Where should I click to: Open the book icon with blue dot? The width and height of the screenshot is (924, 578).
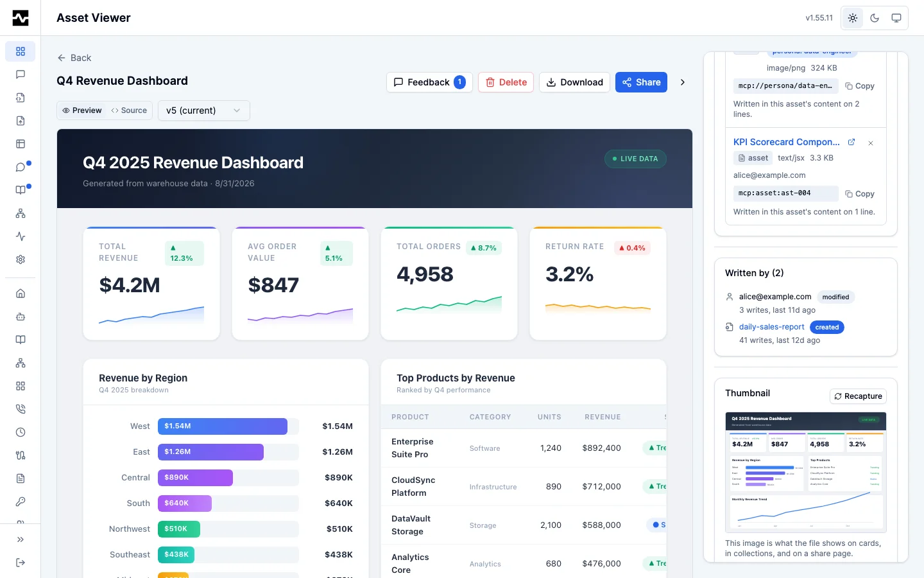(21, 190)
